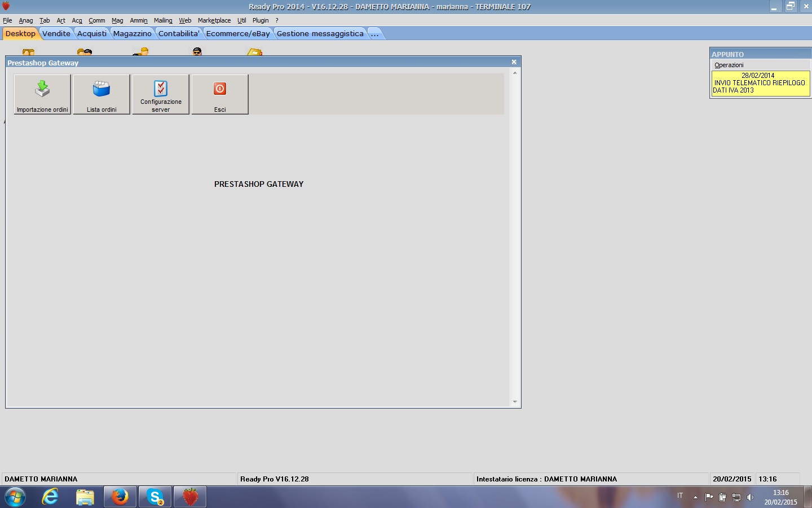
Task: Switch to the Desktop tab
Action: coord(20,33)
